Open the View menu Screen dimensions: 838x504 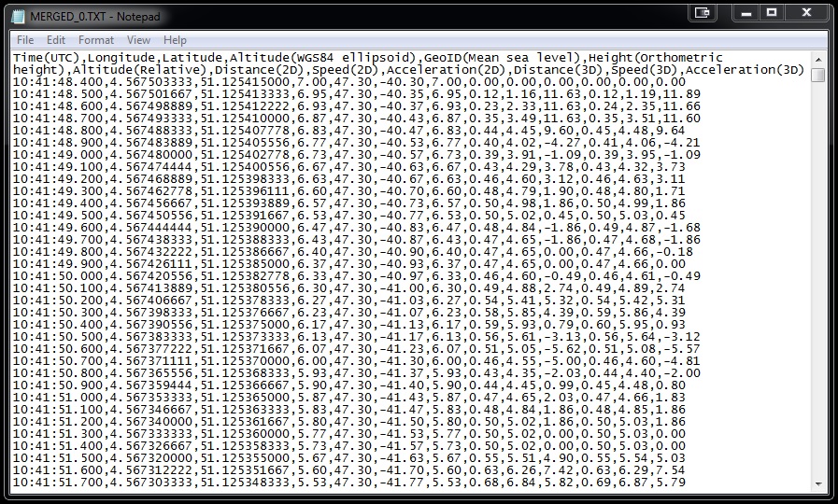[x=138, y=40]
